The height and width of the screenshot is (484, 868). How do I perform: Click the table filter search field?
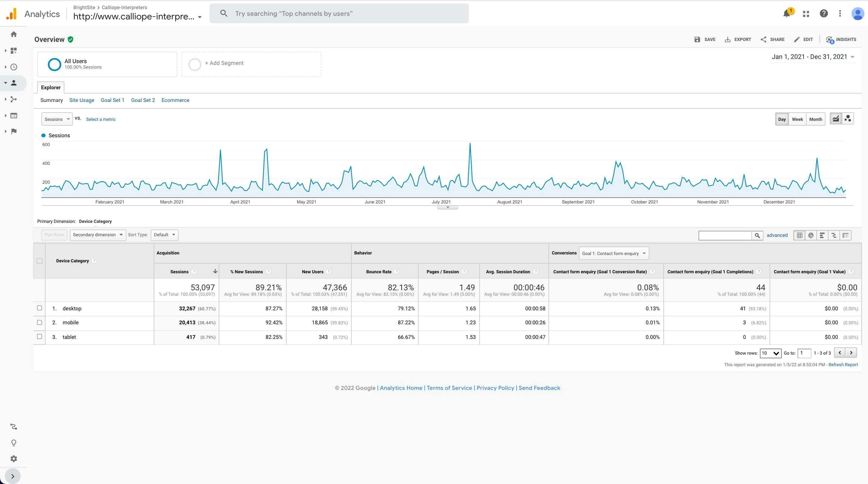pyautogui.click(x=725, y=235)
